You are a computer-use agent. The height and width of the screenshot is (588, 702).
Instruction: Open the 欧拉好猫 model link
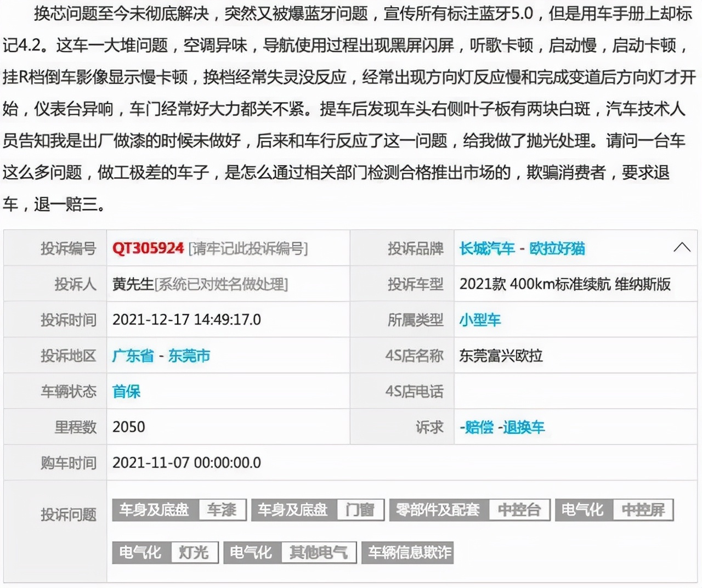click(x=557, y=248)
